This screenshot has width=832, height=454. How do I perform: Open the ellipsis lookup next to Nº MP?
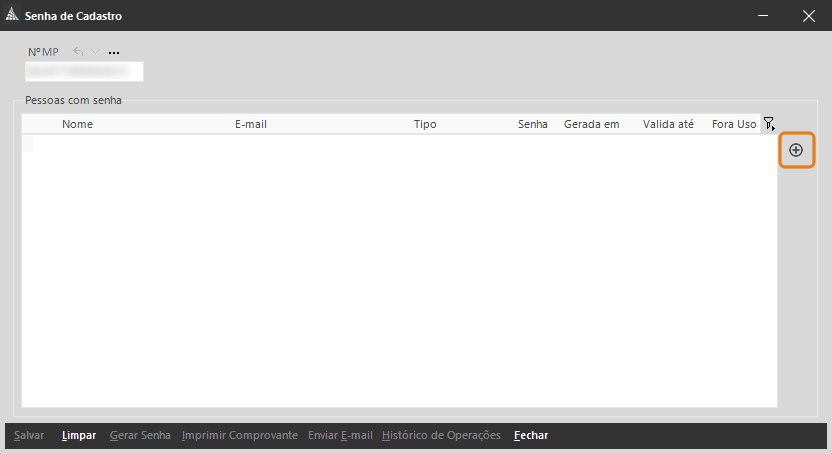[x=114, y=53]
